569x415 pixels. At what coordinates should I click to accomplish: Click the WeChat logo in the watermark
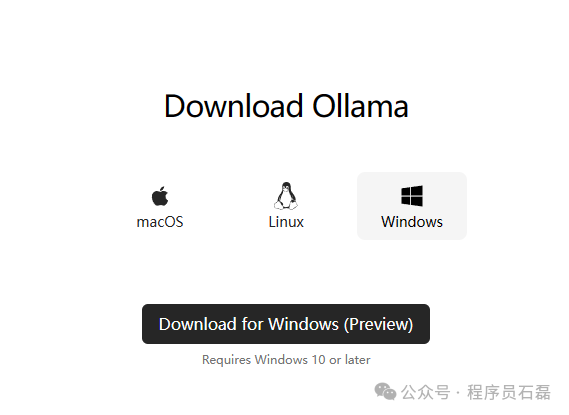pyautogui.click(x=385, y=391)
